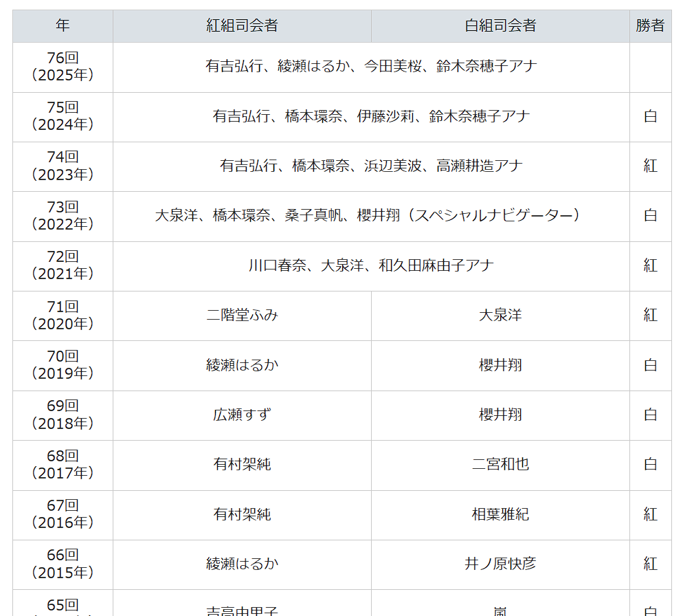Screen dimensions: 683x616
Task: Click the 井ノ原快彦 cell
Action: (500, 564)
